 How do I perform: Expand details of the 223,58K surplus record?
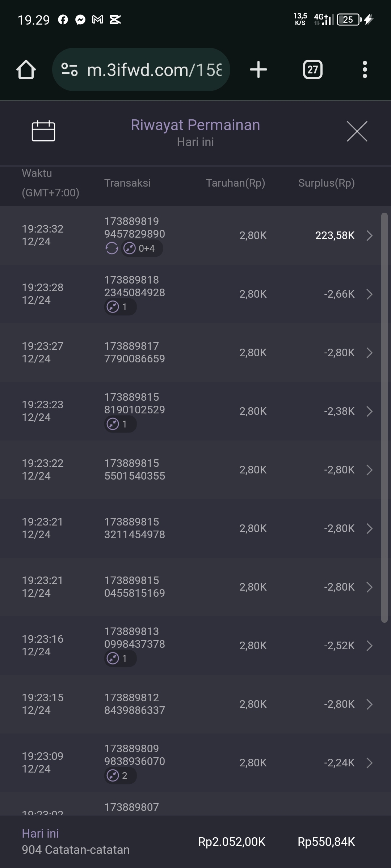[369, 235]
